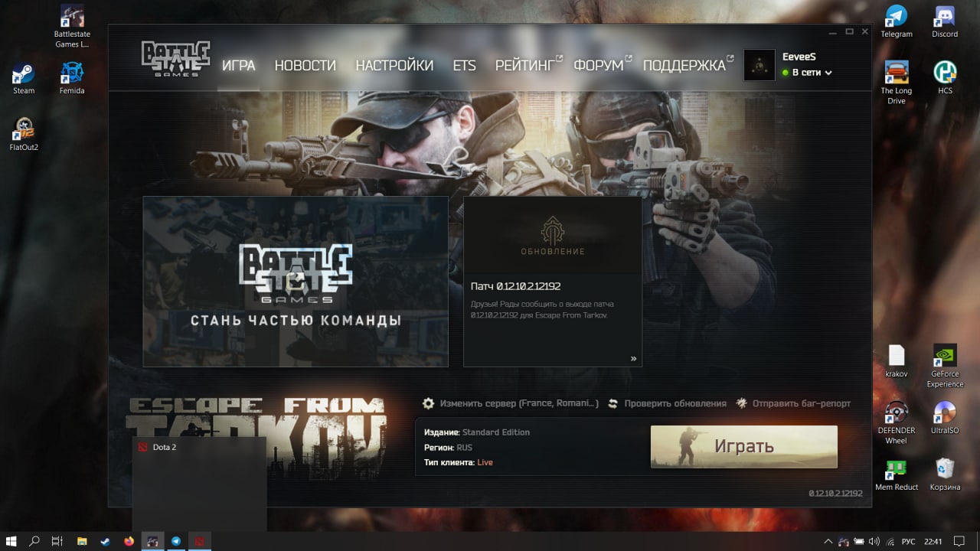This screenshot has height=551, width=980.
Task: Open the Mem Reduct desktop shortcut
Action: [x=897, y=474]
